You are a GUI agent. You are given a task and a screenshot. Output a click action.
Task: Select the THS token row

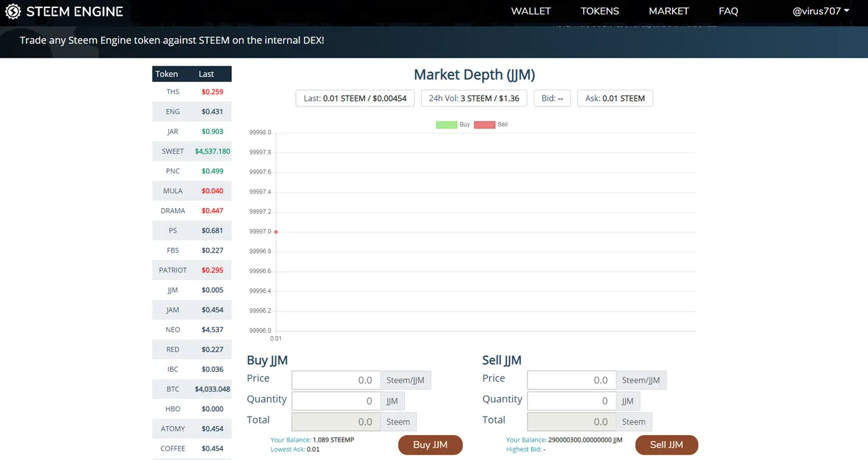[192, 92]
